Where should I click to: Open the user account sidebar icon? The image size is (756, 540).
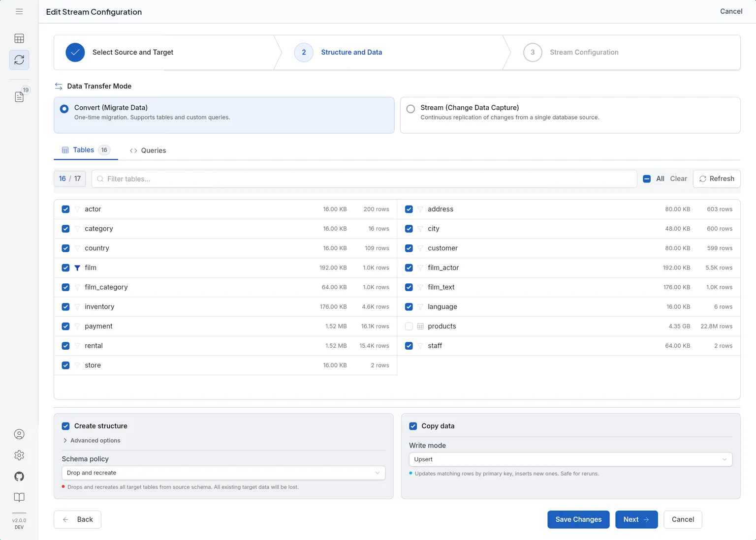pyautogui.click(x=19, y=434)
